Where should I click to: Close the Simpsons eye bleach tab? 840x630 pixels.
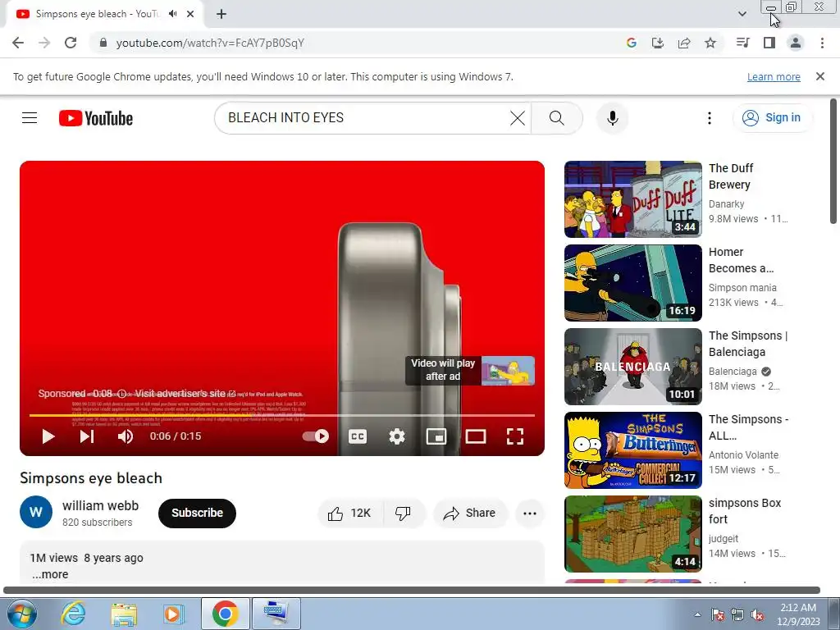pyautogui.click(x=190, y=14)
